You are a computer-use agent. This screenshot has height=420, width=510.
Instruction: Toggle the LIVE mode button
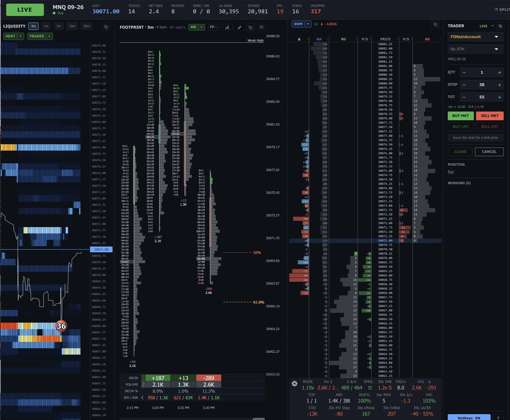click(x=25, y=10)
